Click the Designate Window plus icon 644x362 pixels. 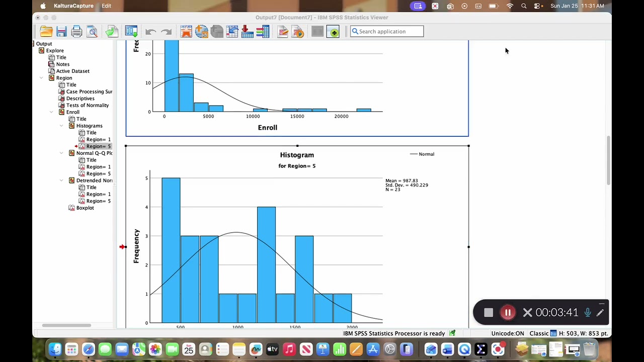(x=333, y=32)
